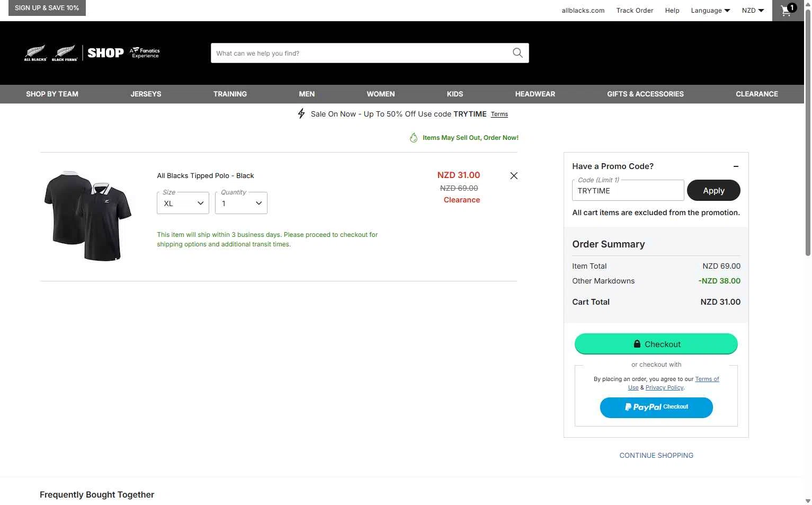Image resolution: width=812 pixels, height=505 pixels.
Task: Remove the polo with the X icon
Action: pyautogui.click(x=514, y=175)
